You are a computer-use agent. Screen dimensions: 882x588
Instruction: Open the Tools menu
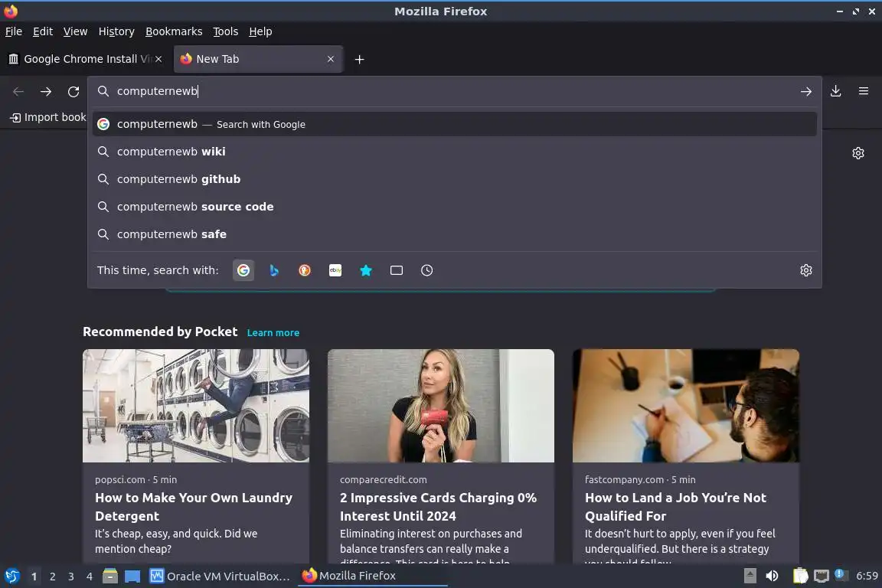pos(226,31)
